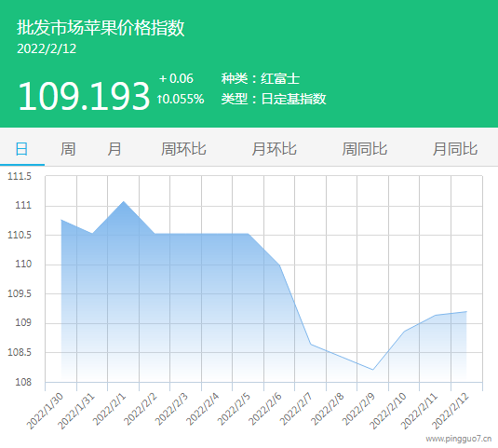Click the 批发市场苹果价格指数 title
This screenshot has width=498, height=448.
pos(101,28)
